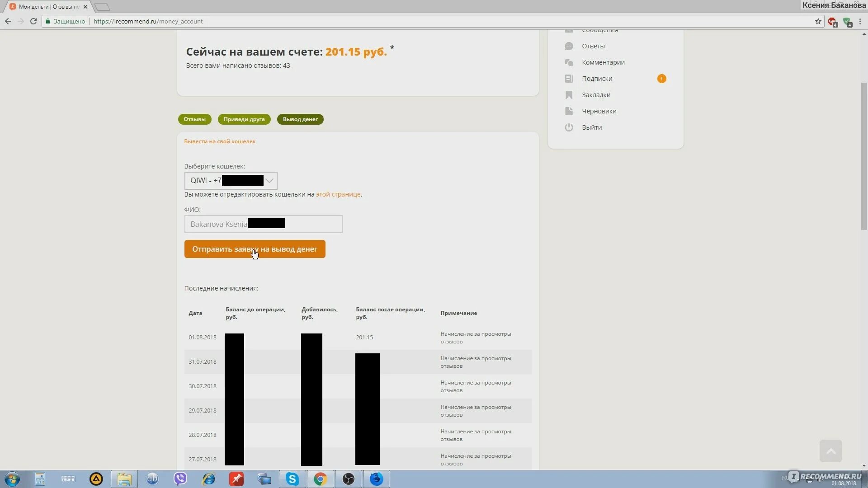
Task: Open the red pushpin app in taskbar
Action: coord(236,479)
